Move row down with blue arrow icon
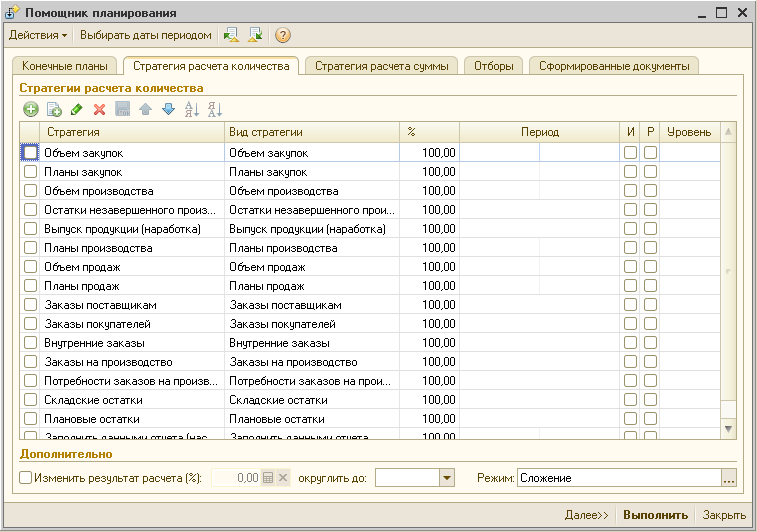757x532 pixels. [168, 110]
